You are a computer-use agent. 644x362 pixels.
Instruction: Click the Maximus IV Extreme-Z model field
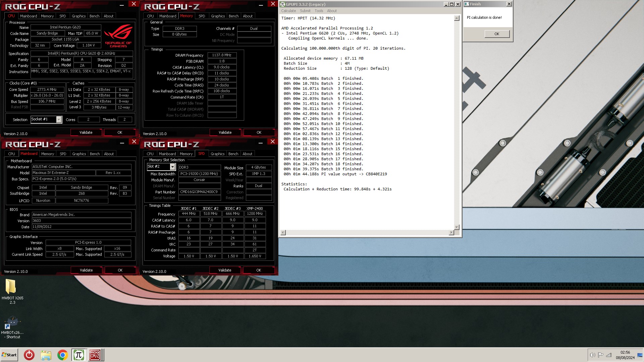tap(63, 173)
